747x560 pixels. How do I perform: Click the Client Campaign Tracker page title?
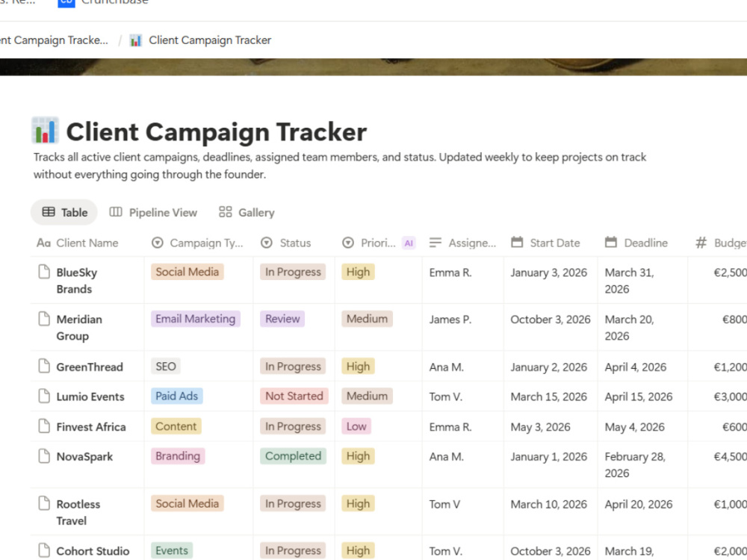tap(217, 132)
